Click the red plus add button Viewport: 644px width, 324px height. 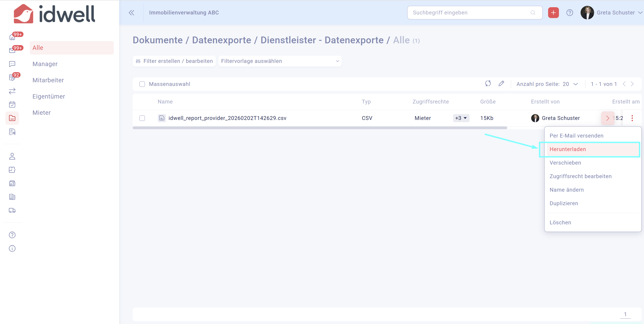pos(553,12)
